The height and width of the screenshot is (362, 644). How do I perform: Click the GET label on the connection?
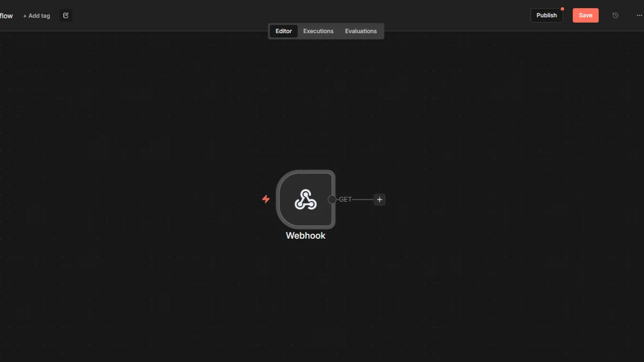[345, 199]
